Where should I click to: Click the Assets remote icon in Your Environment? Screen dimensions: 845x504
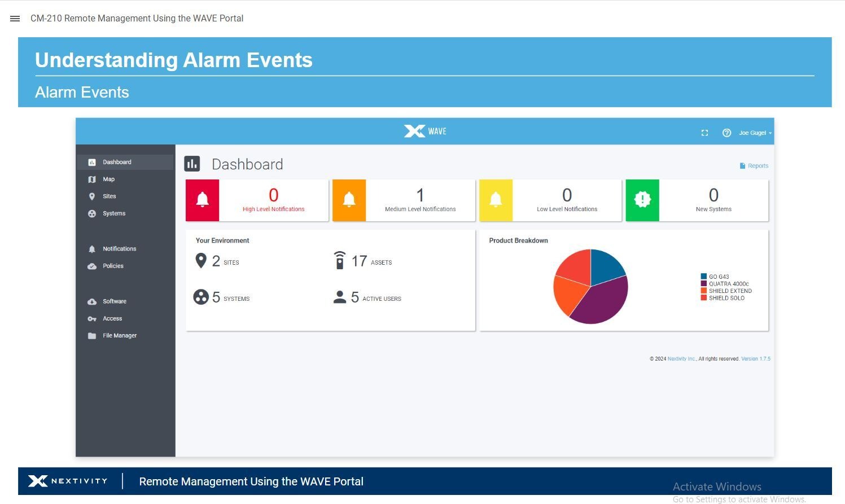click(x=339, y=260)
